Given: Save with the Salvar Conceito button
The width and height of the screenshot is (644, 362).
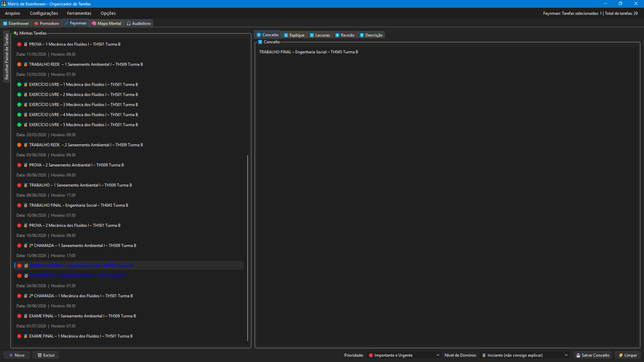Looking at the screenshot, I should pos(593,355).
